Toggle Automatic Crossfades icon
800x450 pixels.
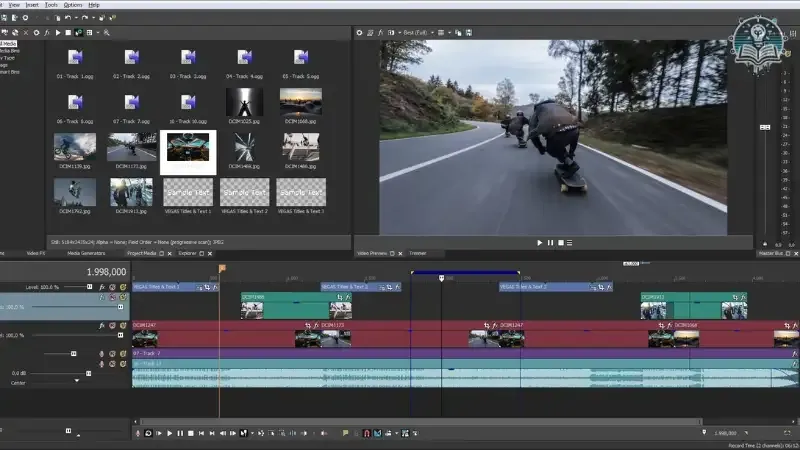click(x=378, y=433)
